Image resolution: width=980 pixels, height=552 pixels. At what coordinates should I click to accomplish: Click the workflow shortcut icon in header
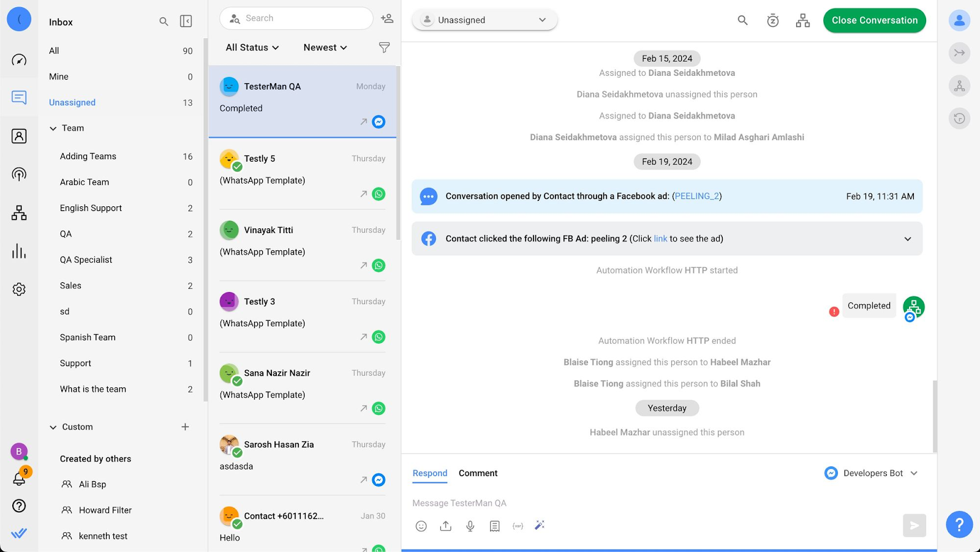pyautogui.click(x=803, y=20)
